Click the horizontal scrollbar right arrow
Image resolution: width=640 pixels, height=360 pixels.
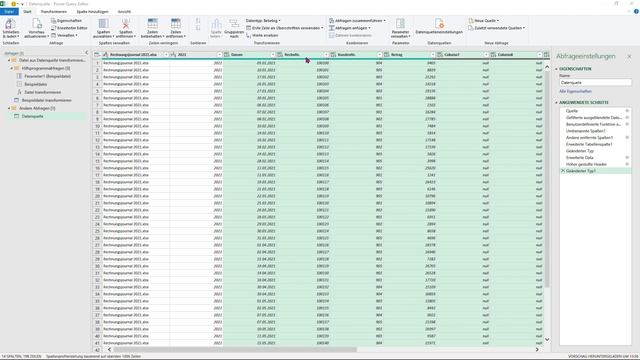coord(537,349)
